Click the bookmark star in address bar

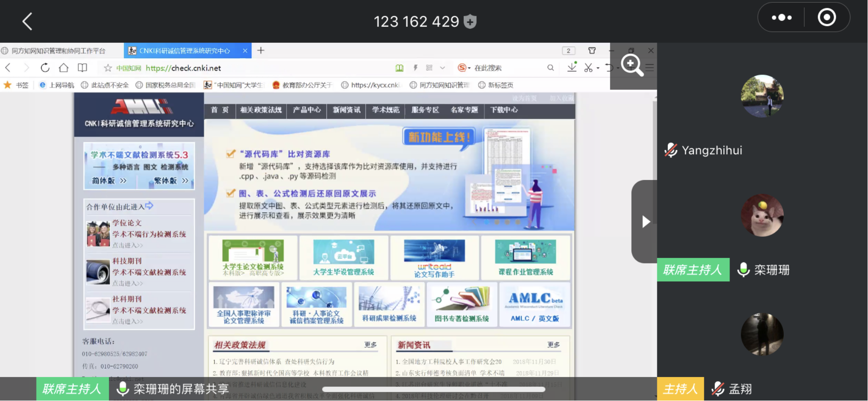pos(108,68)
